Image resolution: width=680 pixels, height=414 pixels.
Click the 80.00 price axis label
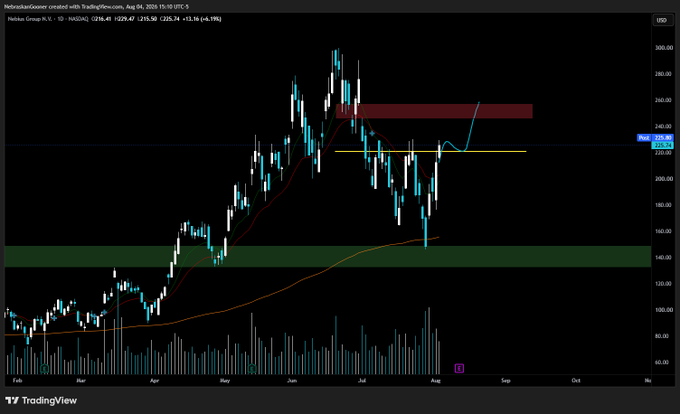coord(664,336)
